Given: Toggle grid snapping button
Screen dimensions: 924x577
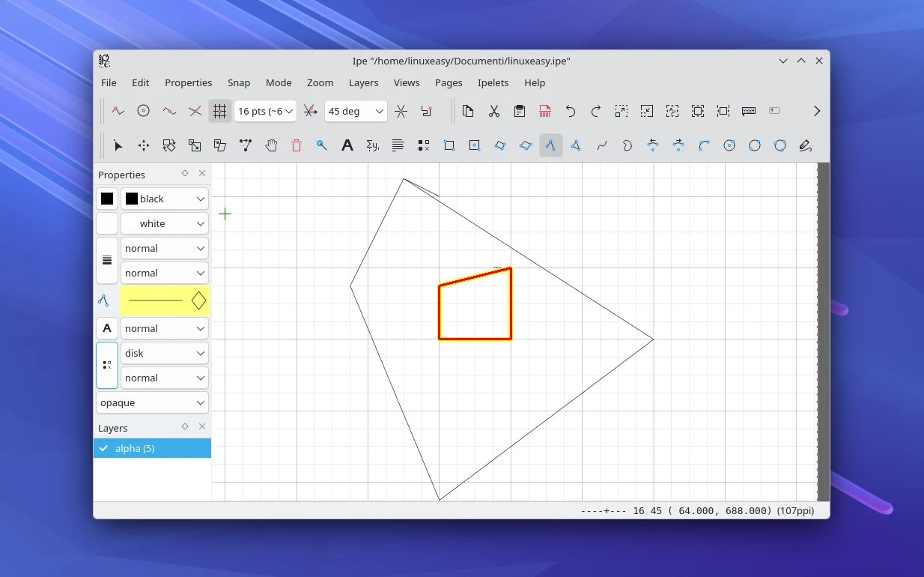Looking at the screenshot, I should click(x=219, y=111).
